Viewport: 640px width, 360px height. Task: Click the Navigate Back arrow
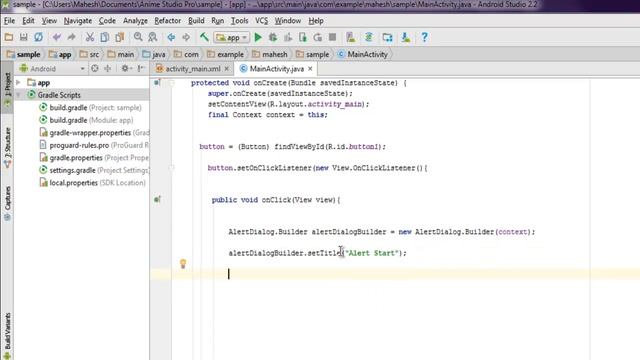[x=171, y=38]
